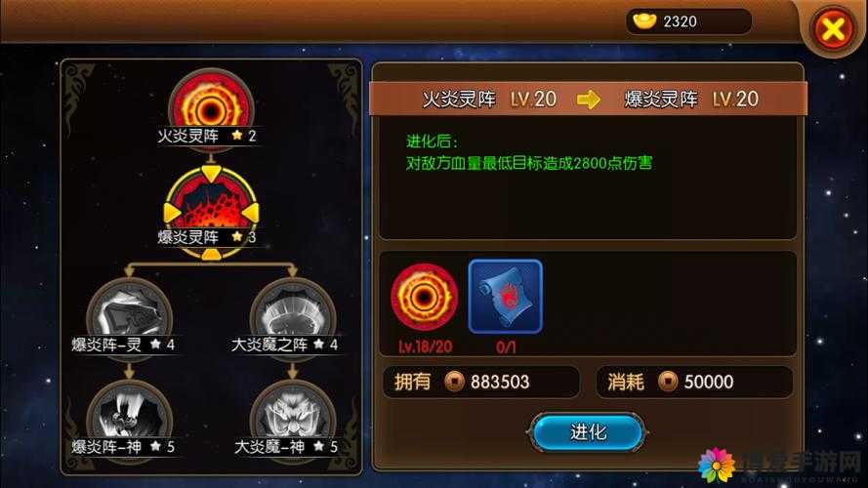The height and width of the screenshot is (488, 868).
Task: Tap the blue scroll material item
Action: point(506,297)
